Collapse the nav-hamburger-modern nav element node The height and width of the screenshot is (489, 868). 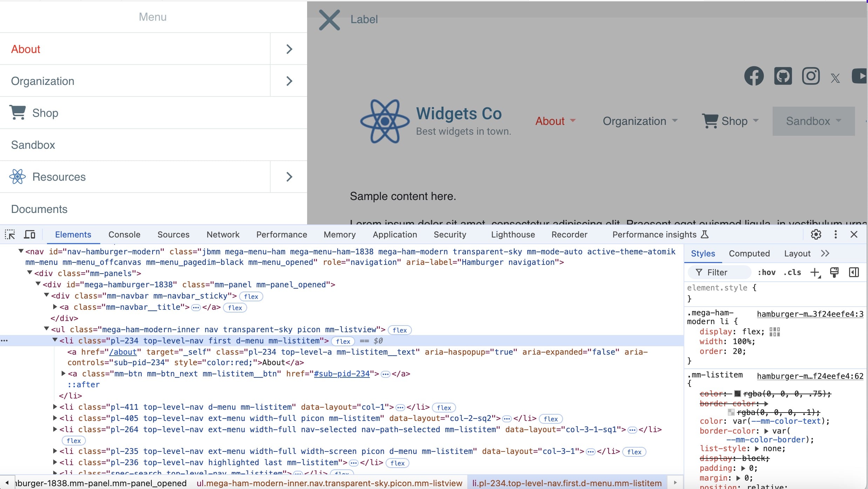pyautogui.click(x=21, y=251)
